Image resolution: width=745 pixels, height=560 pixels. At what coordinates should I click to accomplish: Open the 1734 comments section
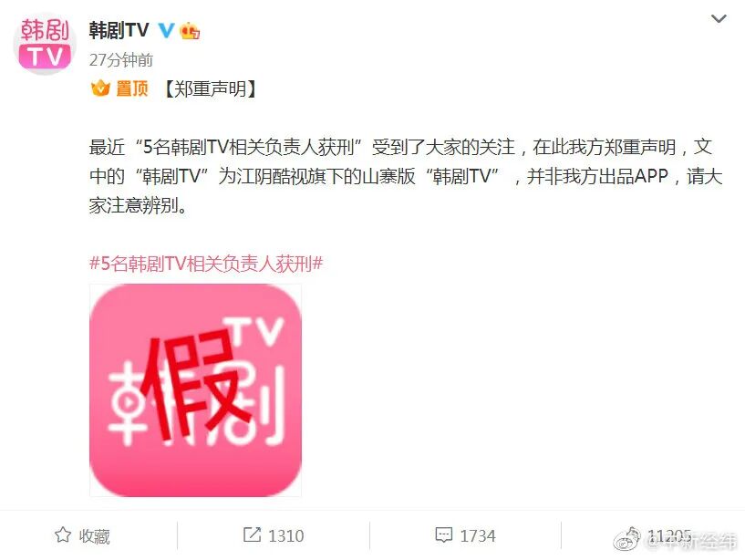[478, 535]
